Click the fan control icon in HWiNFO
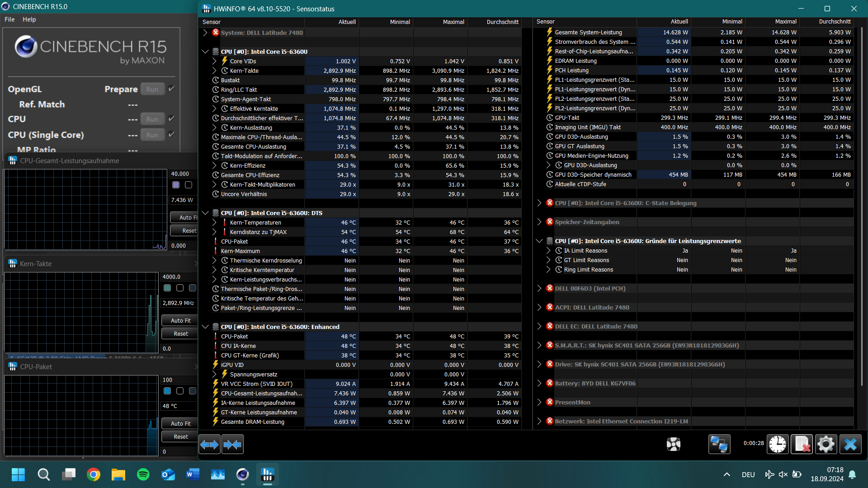Screen dimensions: 868x488 [673, 444]
